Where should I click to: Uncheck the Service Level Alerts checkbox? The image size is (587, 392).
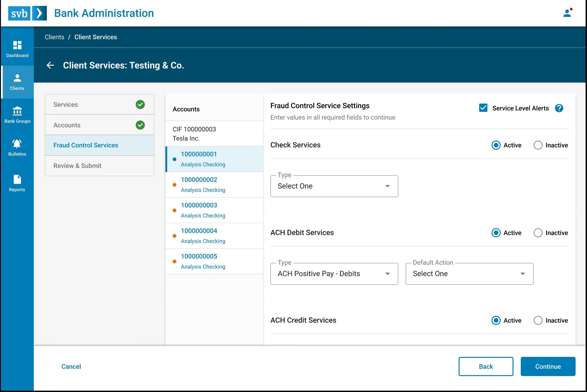(x=483, y=108)
